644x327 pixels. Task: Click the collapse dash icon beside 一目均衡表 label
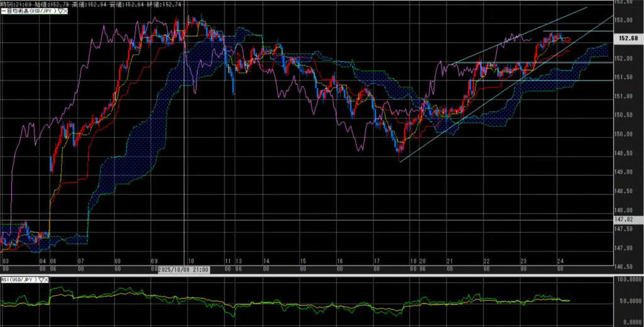3,11
